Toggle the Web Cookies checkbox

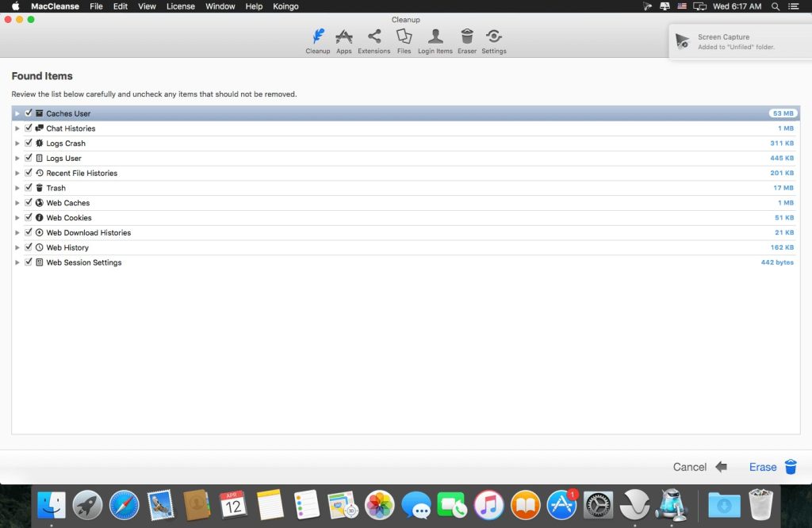click(29, 217)
